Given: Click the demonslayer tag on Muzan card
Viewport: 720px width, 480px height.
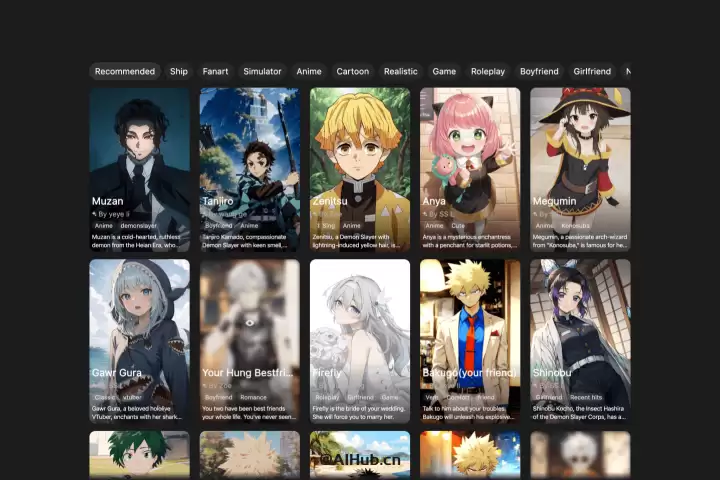Looking at the screenshot, I should point(138,226).
